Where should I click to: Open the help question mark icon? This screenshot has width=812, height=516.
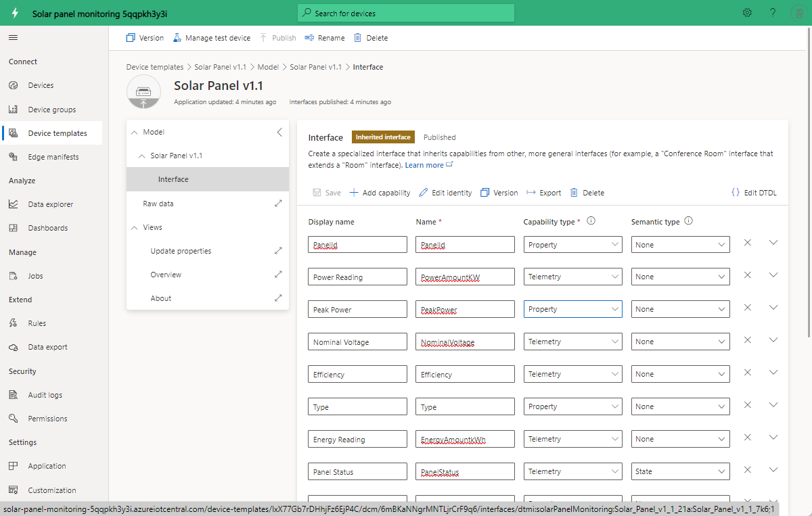[x=773, y=13]
